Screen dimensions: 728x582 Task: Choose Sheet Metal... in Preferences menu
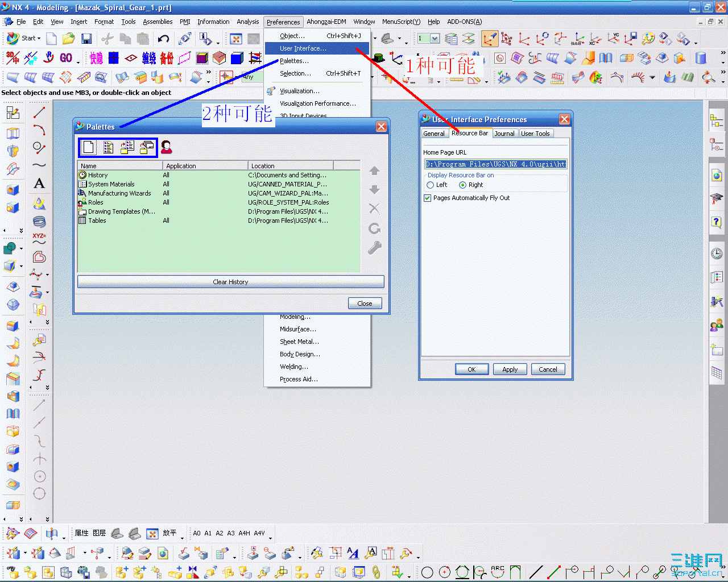317,342
